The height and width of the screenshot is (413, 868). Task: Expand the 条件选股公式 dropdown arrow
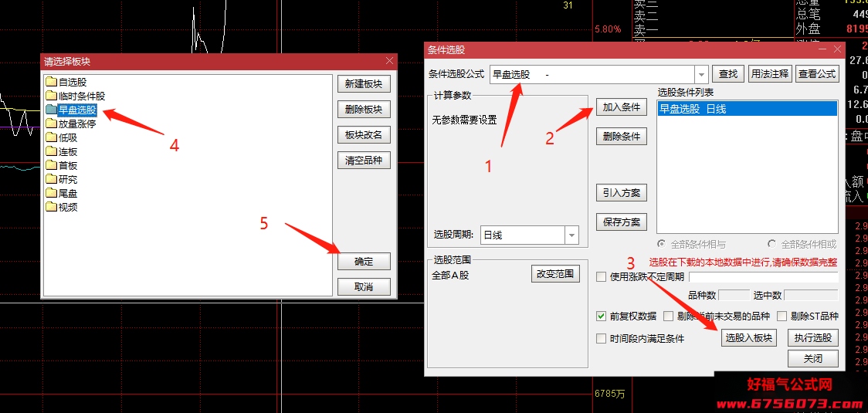point(702,74)
